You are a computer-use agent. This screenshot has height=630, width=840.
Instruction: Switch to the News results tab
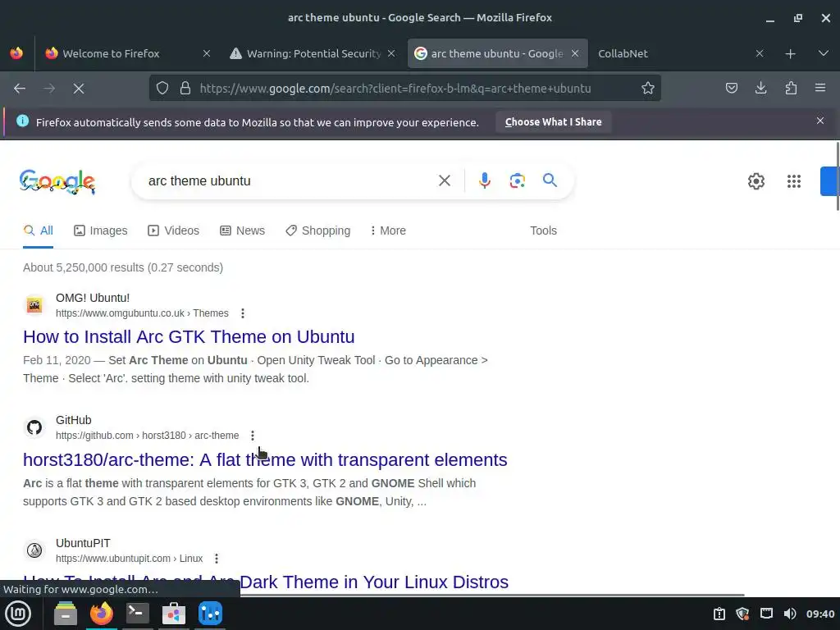(242, 231)
